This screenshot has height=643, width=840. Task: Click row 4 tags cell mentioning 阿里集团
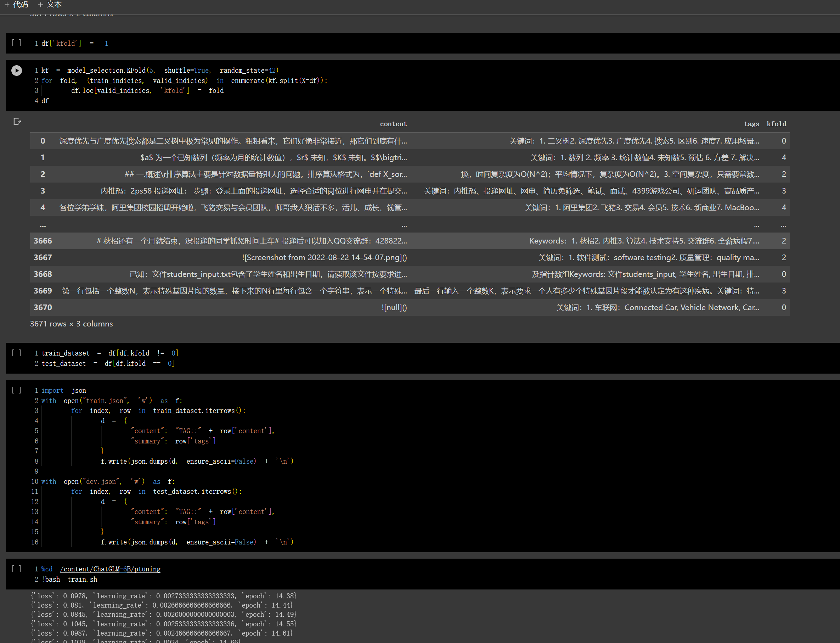[642, 207]
